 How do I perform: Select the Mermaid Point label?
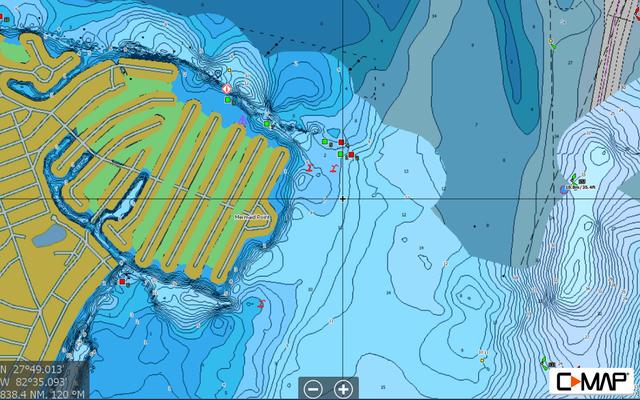coord(252,214)
